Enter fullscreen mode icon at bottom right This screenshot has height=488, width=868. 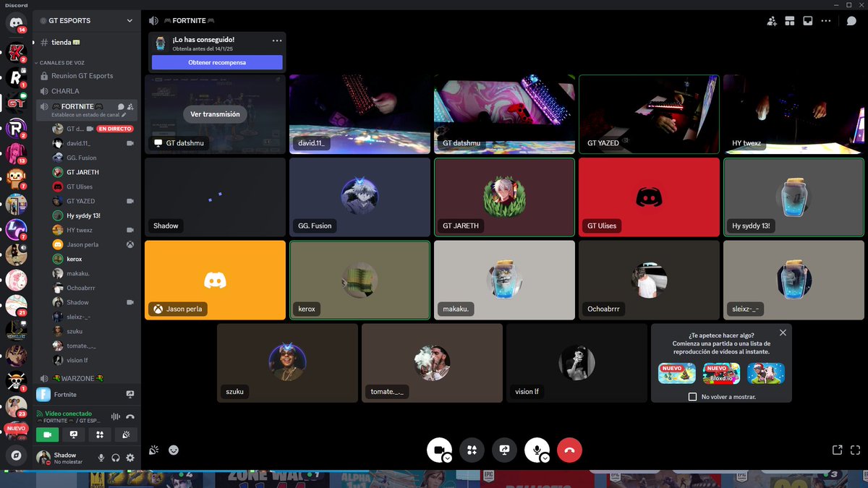855,450
